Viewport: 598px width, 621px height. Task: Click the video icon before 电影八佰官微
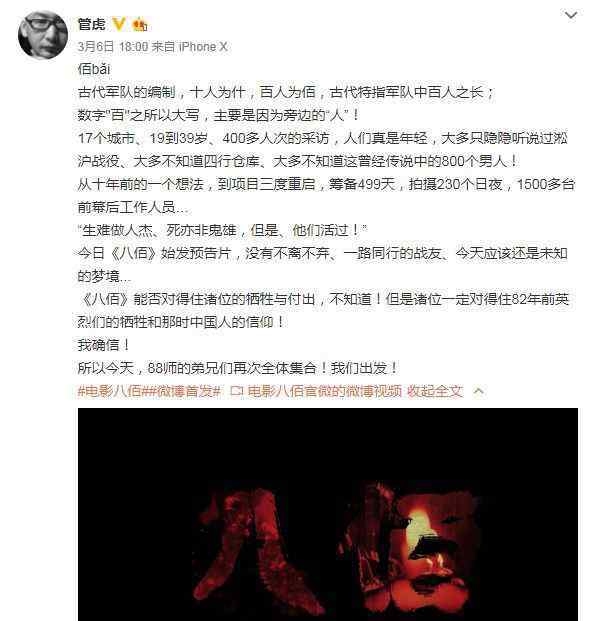pos(236,391)
